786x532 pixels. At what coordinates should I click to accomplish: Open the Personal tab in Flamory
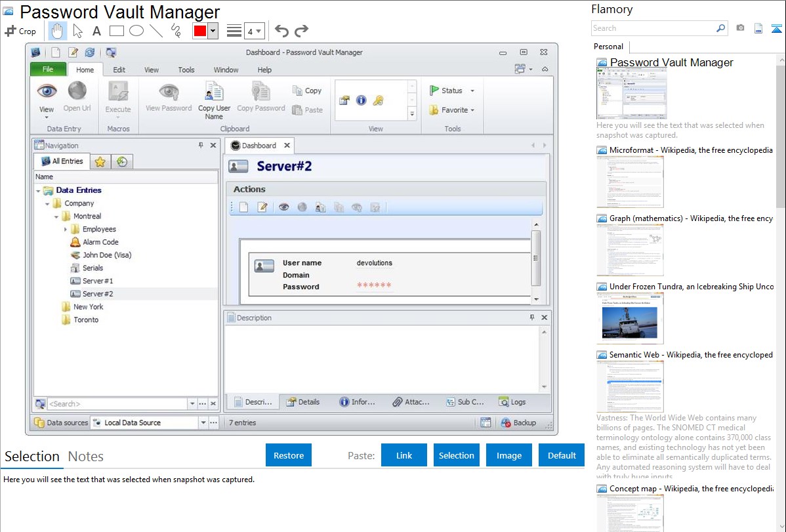[x=608, y=47]
